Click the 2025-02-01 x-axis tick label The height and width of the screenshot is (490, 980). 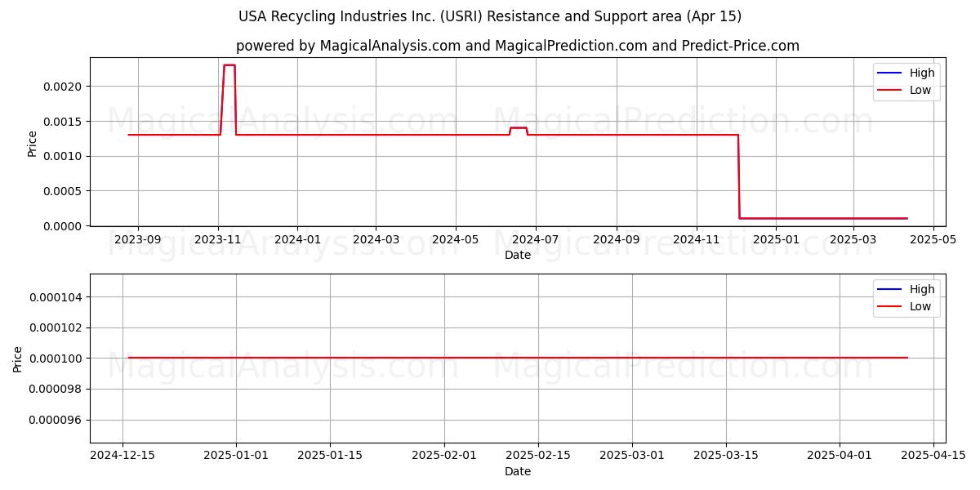tap(444, 457)
